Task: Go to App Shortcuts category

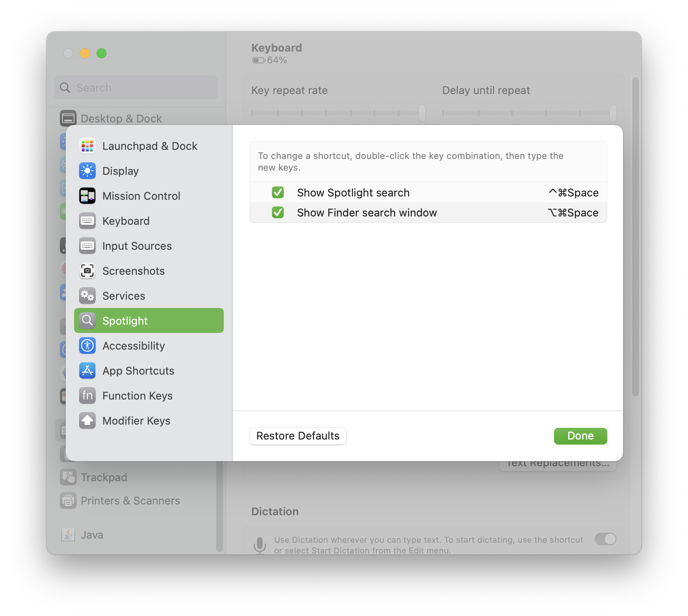Action: [x=149, y=371]
